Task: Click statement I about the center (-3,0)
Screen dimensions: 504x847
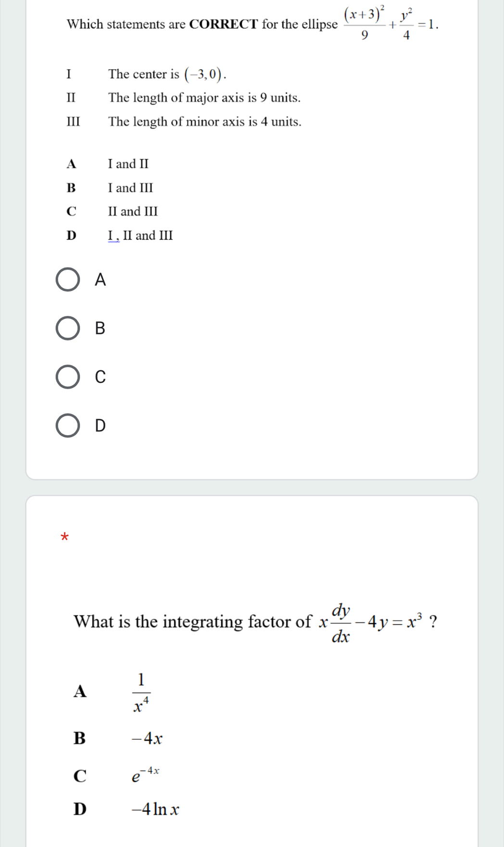Action: coord(167,74)
